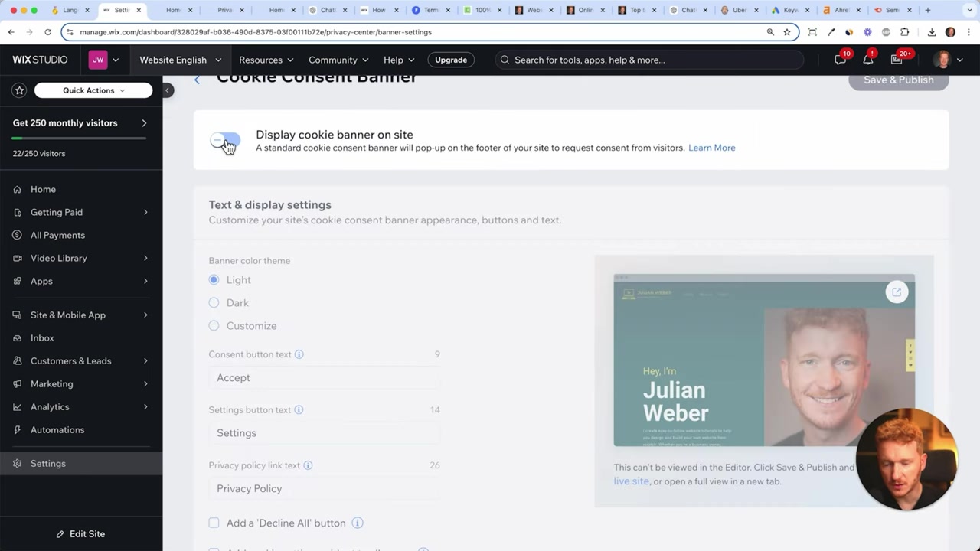Click the browser back arrow
980x551 pixels.
click(11, 32)
